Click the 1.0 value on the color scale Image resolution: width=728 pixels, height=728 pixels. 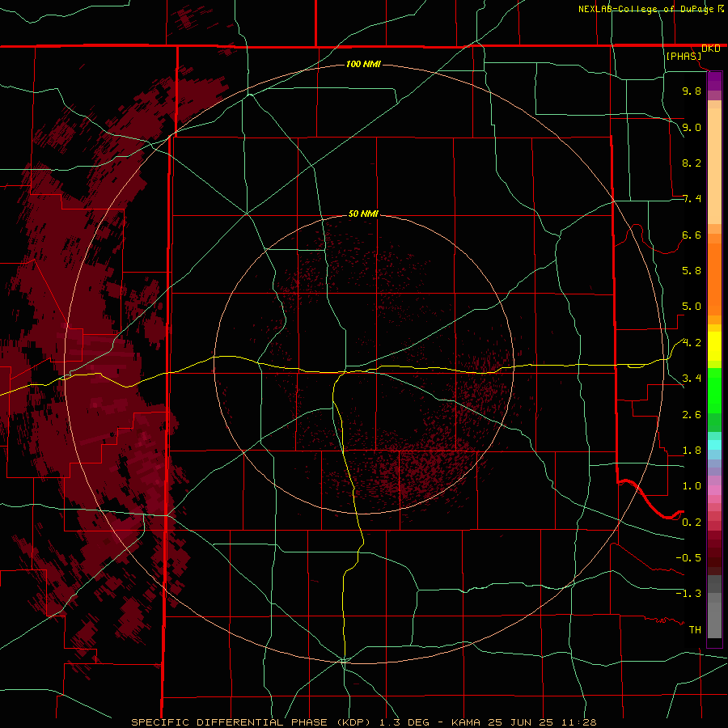click(x=692, y=486)
